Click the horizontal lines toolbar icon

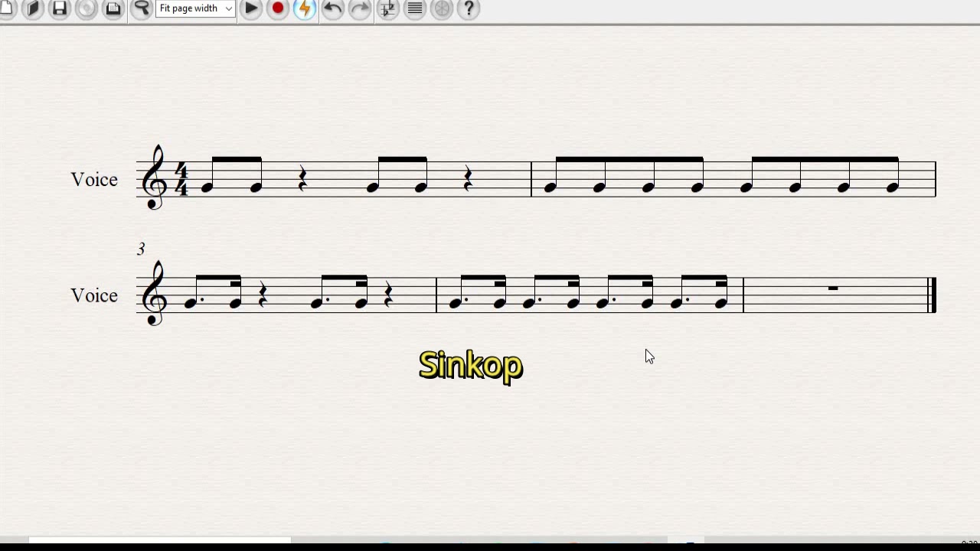(x=415, y=8)
